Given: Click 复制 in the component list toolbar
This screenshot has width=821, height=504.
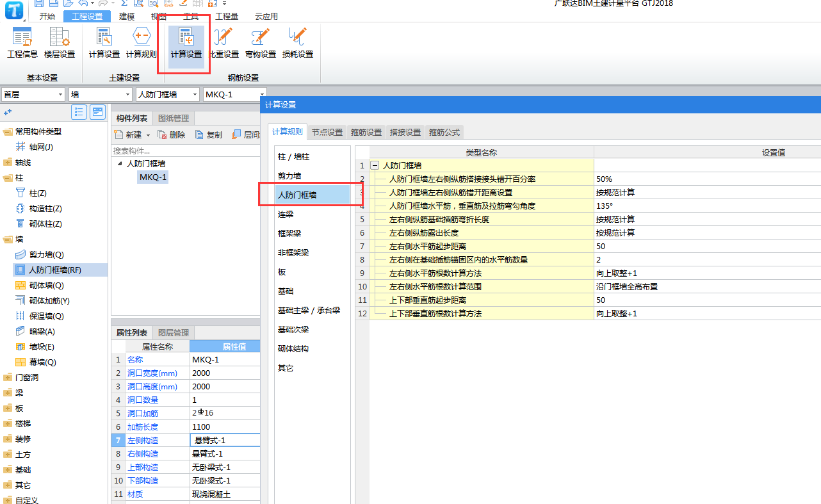Looking at the screenshot, I should (x=209, y=134).
